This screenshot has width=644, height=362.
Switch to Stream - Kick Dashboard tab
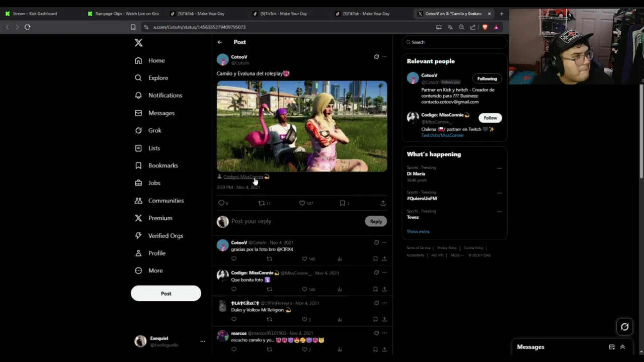pos(35,14)
